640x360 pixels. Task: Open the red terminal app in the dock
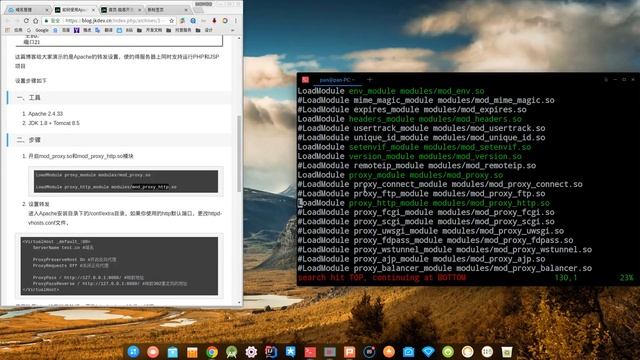tap(310, 352)
